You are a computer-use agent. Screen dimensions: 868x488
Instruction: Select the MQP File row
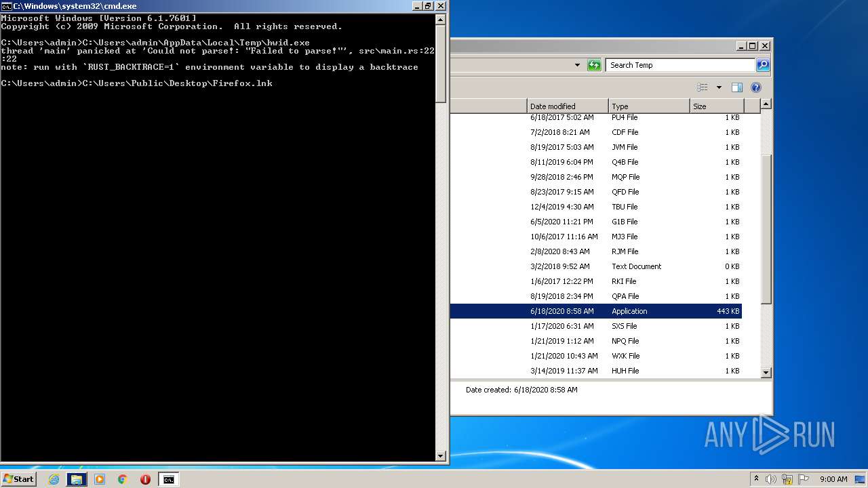[x=596, y=177]
